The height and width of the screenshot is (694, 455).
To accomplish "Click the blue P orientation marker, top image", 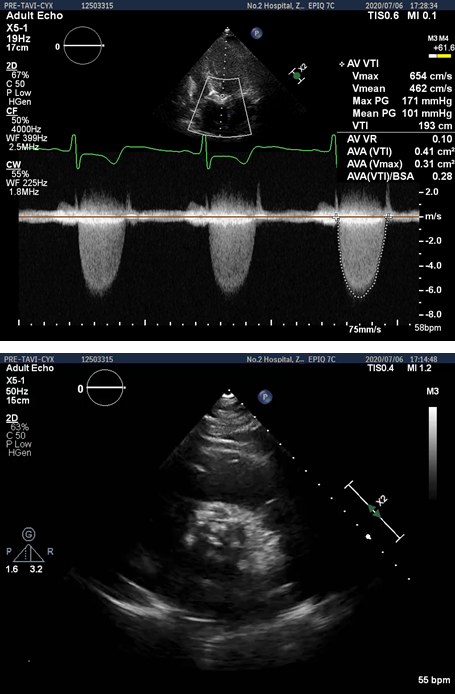I will 255,33.
